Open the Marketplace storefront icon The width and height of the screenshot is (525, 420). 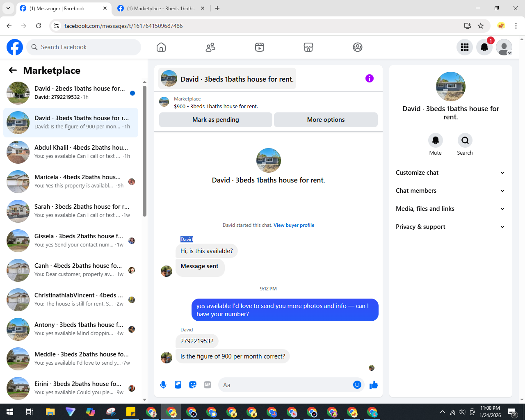point(308,47)
